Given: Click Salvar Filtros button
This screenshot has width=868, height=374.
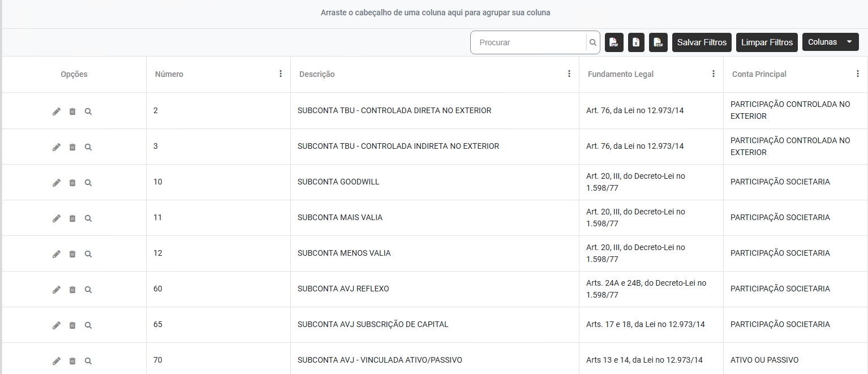Looking at the screenshot, I should coord(702,42).
